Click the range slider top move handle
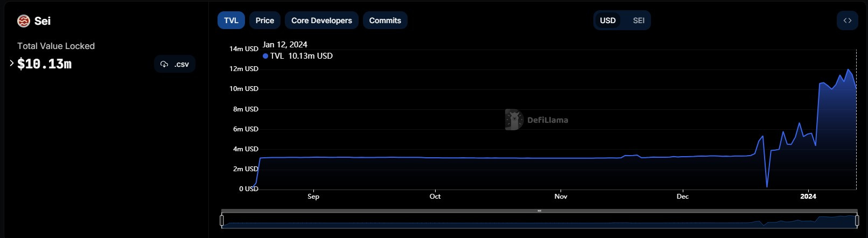 tap(539, 211)
